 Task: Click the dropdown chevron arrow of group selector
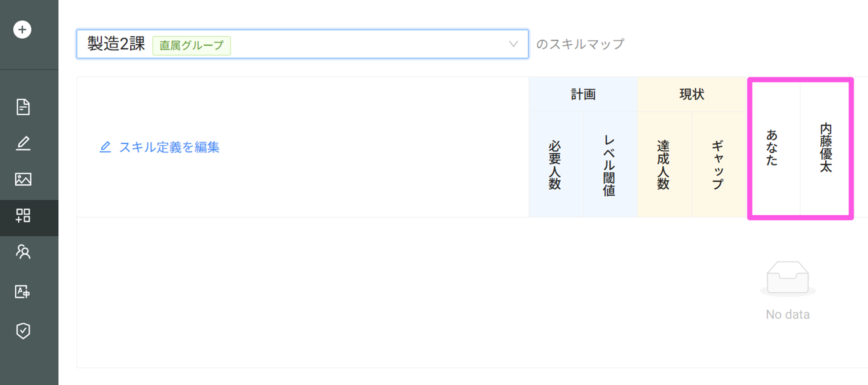(x=513, y=44)
